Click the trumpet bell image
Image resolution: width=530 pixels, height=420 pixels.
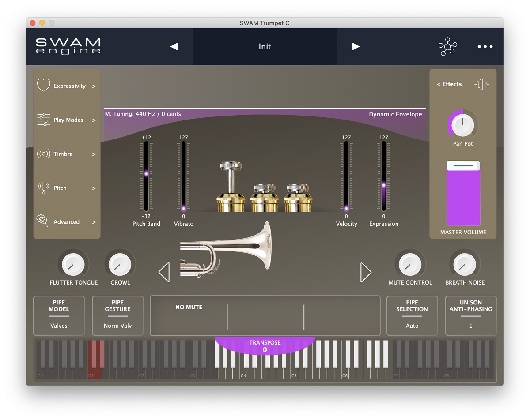[225, 250]
